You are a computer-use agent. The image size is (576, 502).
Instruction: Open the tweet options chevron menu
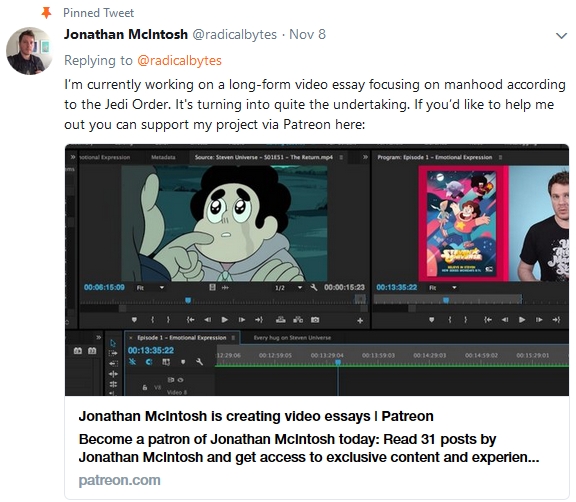561,36
